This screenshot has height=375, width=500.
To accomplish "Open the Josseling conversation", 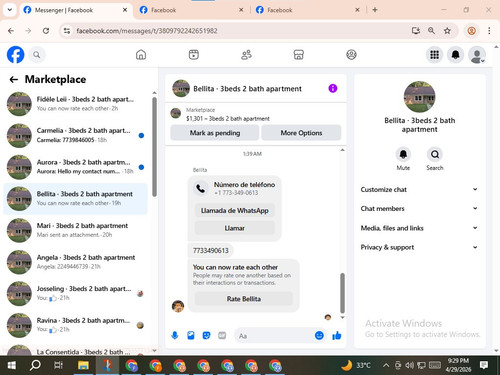I will [76, 293].
